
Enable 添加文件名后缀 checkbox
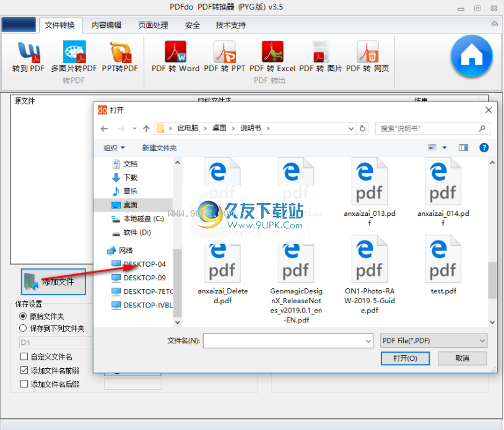(x=24, y=384)
